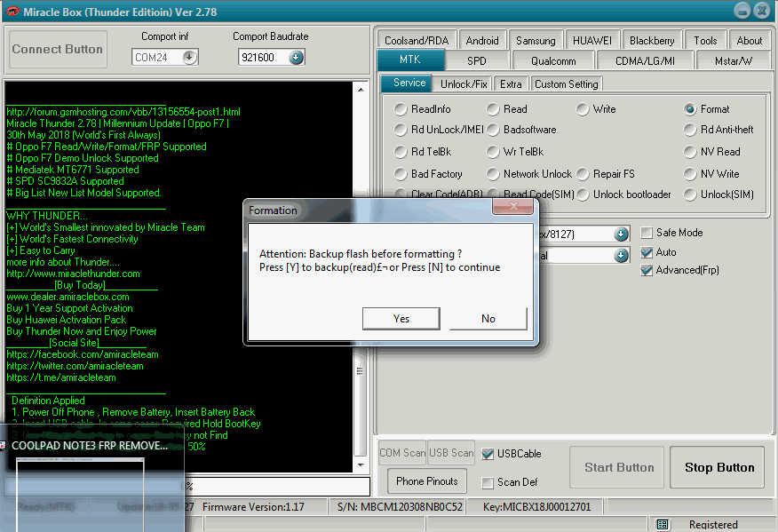Close the Formation dialog
778x532 pixels.
[512, 206]
